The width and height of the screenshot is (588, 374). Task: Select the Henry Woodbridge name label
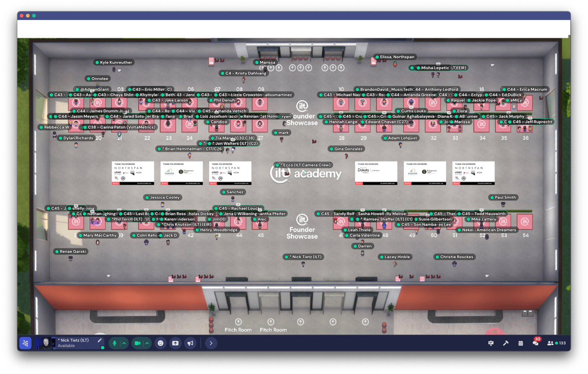[x=216, y=230]
